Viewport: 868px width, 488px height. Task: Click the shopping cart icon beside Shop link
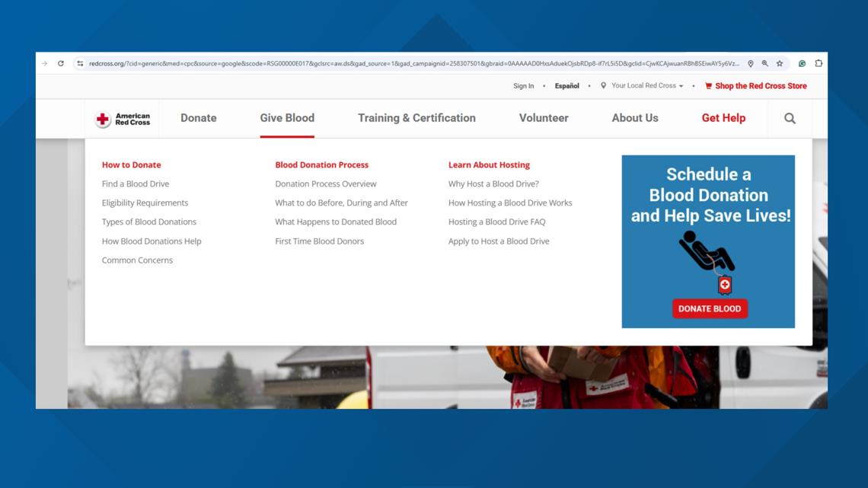708,86
